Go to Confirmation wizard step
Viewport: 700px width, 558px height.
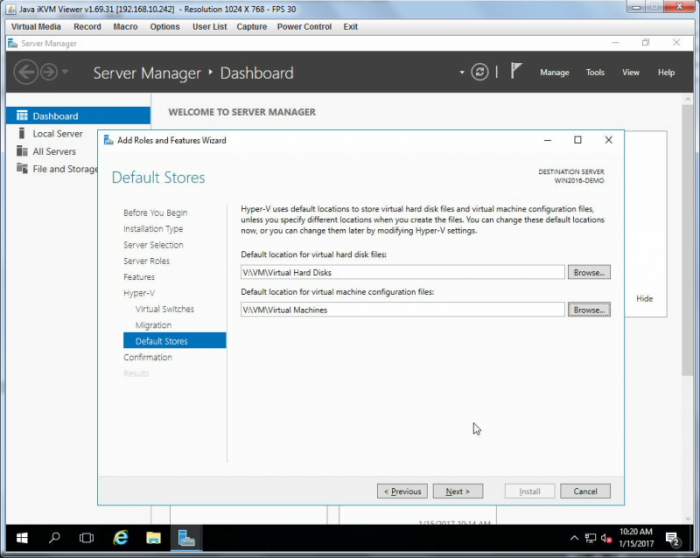[147, 357]
